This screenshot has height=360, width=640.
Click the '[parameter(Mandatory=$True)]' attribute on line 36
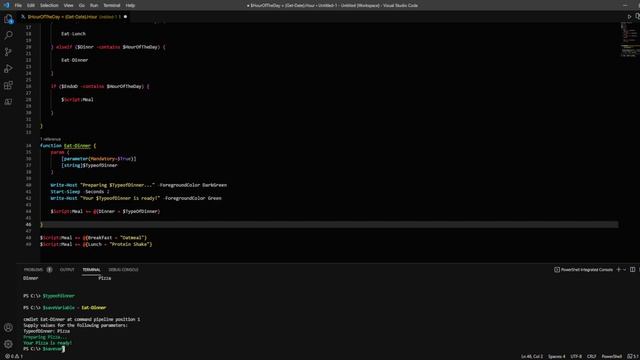(99, 159)
